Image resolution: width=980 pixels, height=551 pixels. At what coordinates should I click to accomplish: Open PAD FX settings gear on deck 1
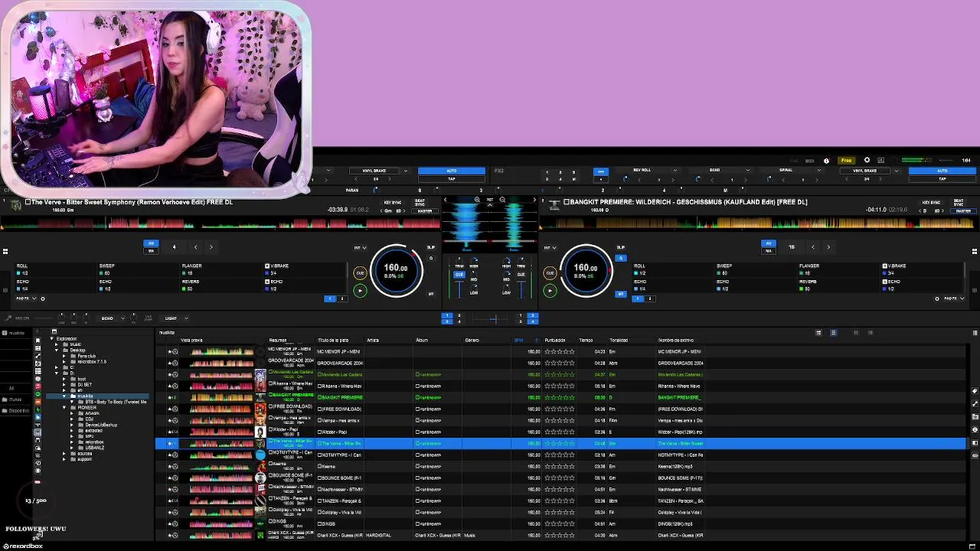coord(43,298)
